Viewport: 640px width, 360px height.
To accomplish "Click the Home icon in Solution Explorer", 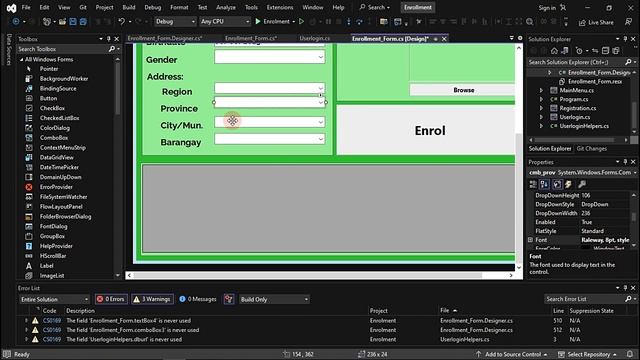I will click(x=554, y=51).
